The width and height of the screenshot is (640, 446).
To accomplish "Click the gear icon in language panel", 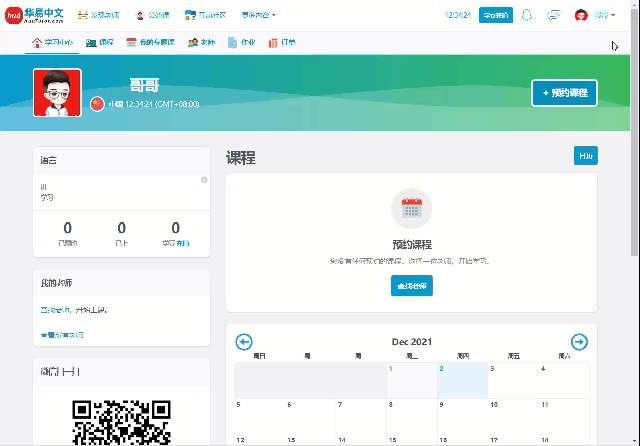I will [x=204, y=180].
